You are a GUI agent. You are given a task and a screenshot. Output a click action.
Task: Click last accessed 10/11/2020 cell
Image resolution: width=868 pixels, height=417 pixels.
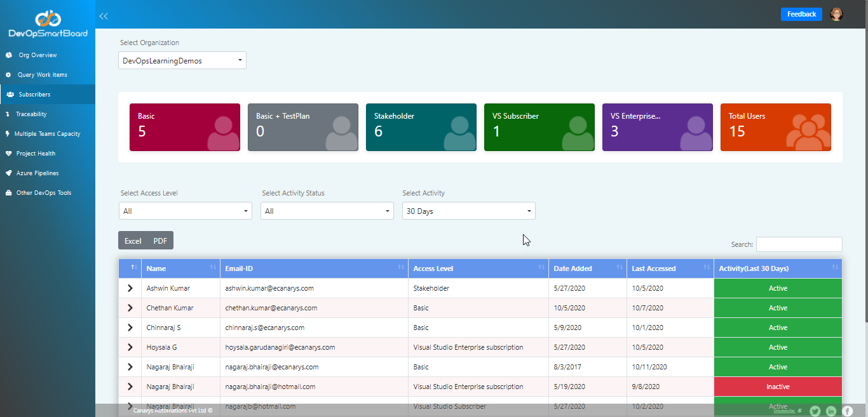670,367
